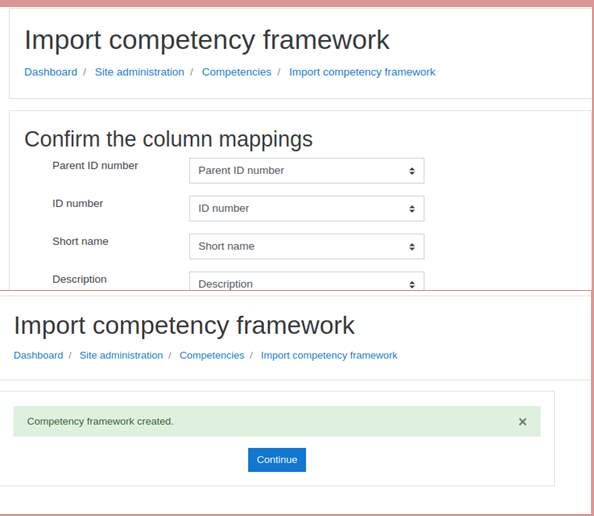This screenshot has width=594, height=516.
Task: Click the ID number dropdown arrows icon
Action: (x=412, y=209)
